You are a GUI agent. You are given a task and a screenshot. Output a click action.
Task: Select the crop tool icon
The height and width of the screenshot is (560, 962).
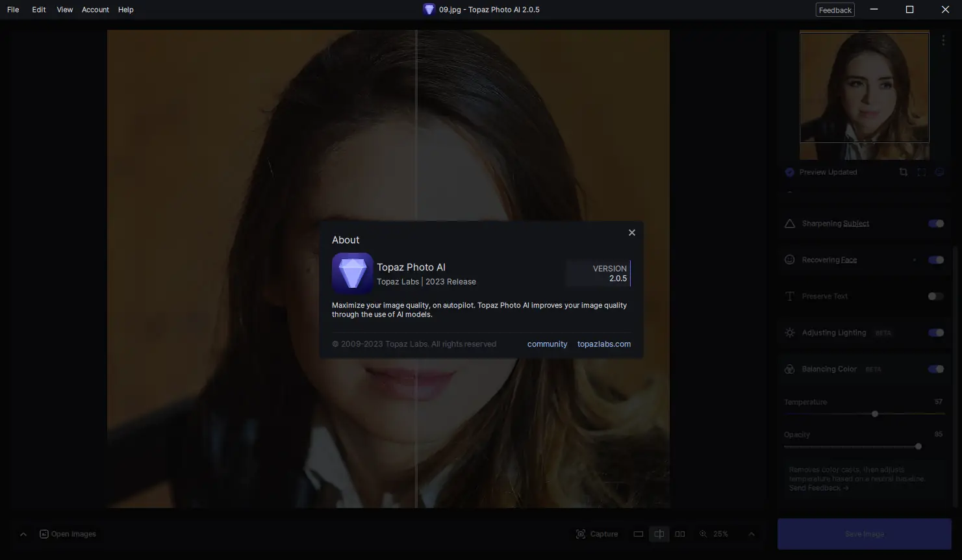904,172
